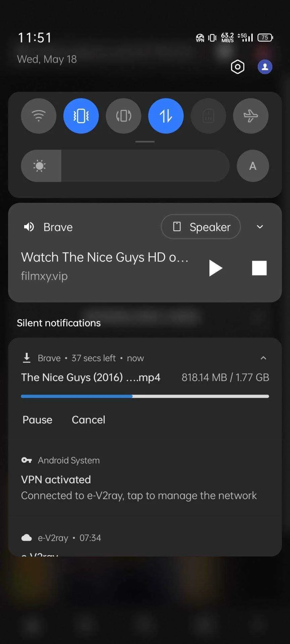Screen dimensions: 290x644
Task: Disable the mobile data tile
Action: click(166, 116)
